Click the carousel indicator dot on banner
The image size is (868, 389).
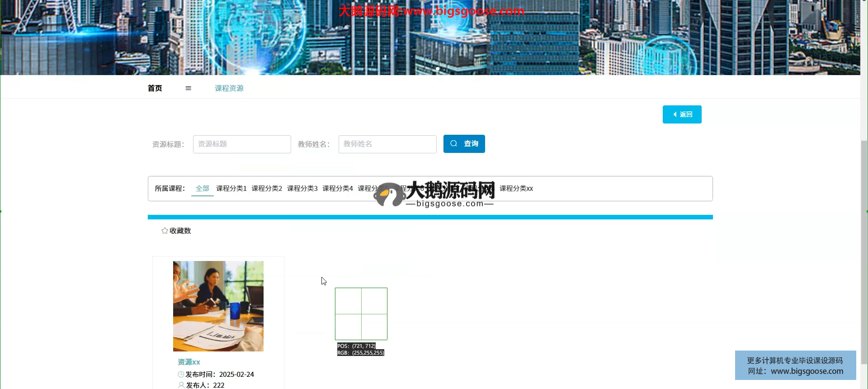click(x=437, y=69)
